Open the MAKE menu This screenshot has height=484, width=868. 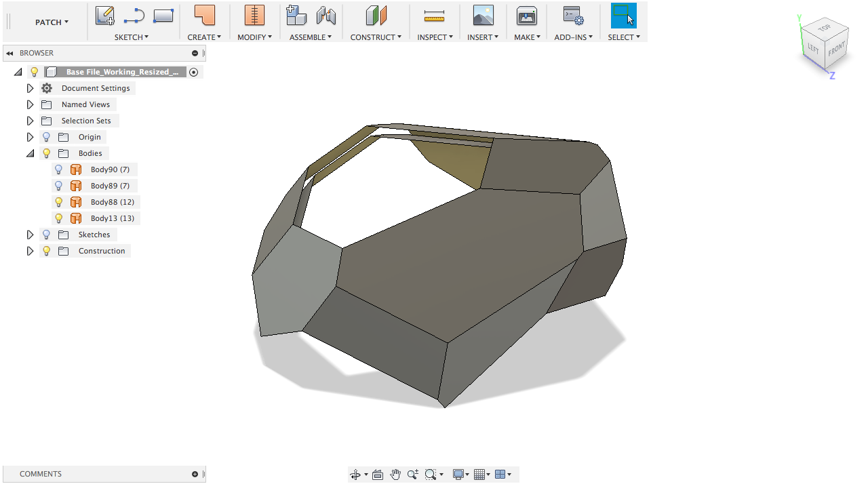[527, 37]
